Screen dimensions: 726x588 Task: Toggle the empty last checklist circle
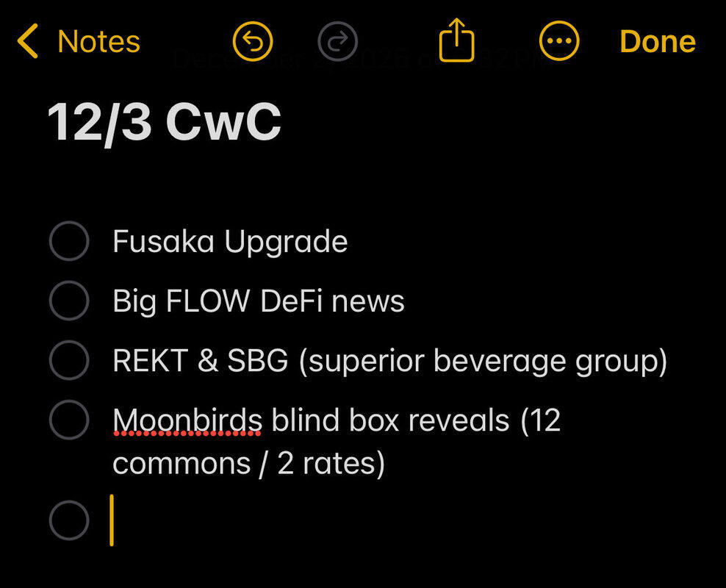[x=69, y=520]
